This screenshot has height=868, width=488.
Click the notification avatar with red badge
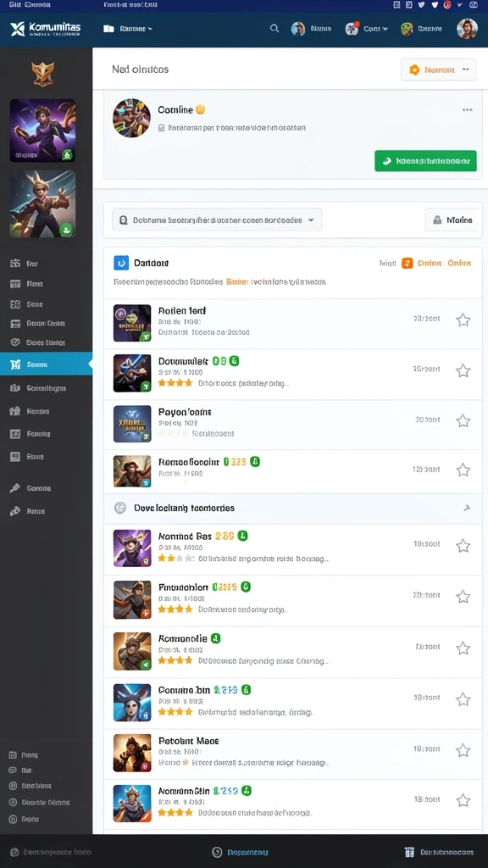352,28
